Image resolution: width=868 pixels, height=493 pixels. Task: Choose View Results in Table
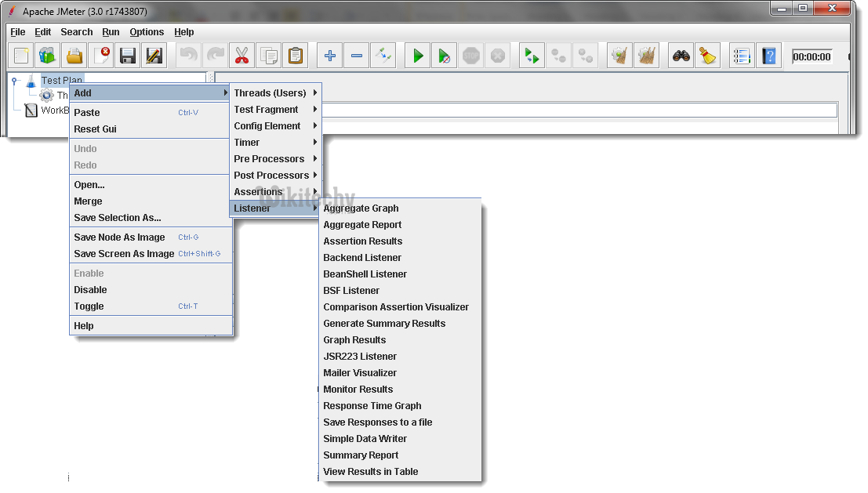[370, 472]
